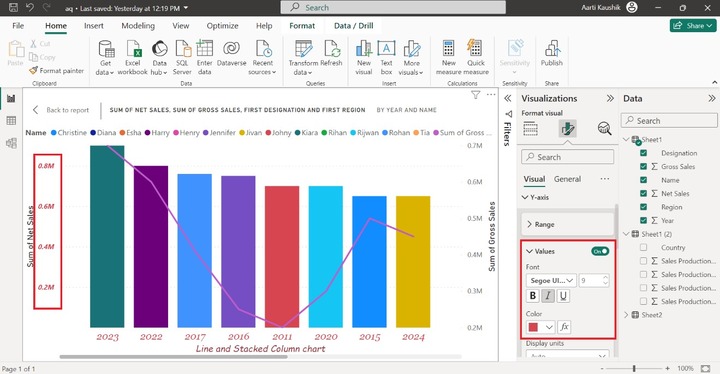Collapse the Y-axis section

525,197
